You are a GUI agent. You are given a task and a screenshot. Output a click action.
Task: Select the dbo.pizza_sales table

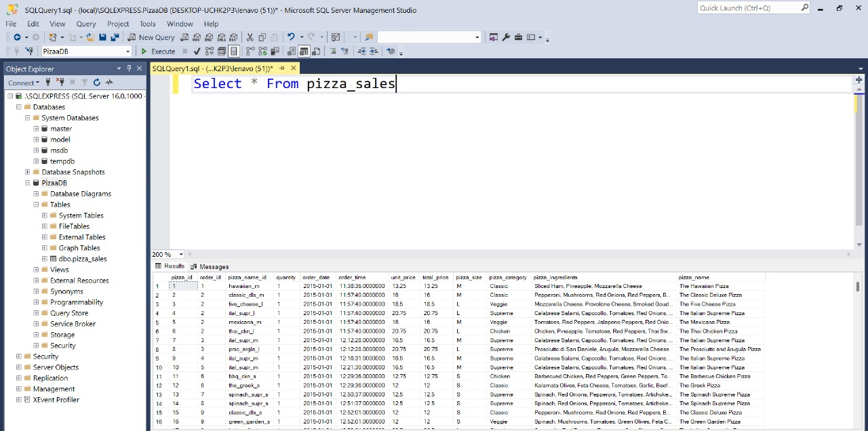coord(83,258)
